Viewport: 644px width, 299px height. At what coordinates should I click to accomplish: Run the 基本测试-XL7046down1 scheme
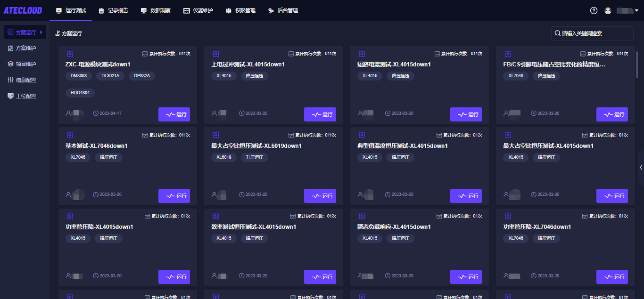pyautogui.click(x=174, y=196)
